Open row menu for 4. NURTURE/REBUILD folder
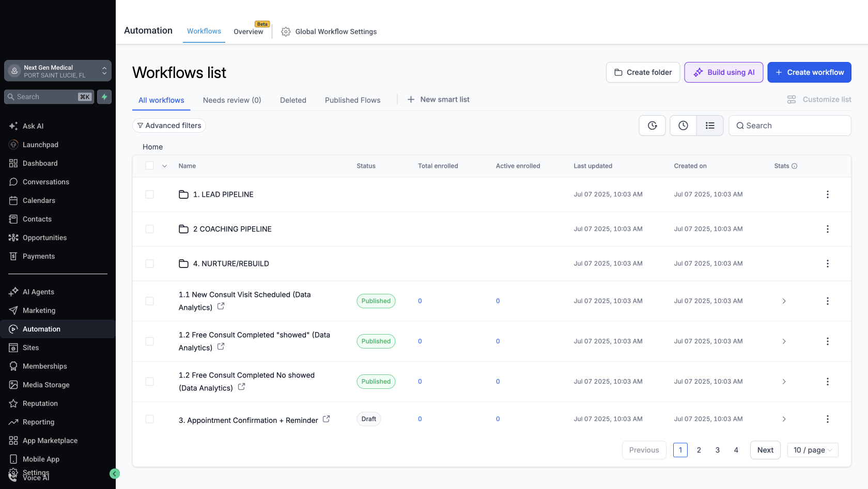The image size is (868, 489). click(827, 263)
